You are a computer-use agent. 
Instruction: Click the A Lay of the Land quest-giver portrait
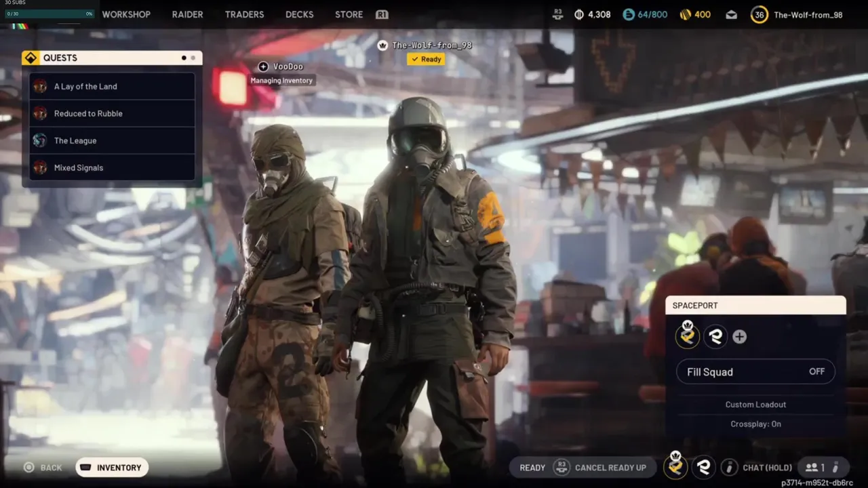click(x=41, y=86)
